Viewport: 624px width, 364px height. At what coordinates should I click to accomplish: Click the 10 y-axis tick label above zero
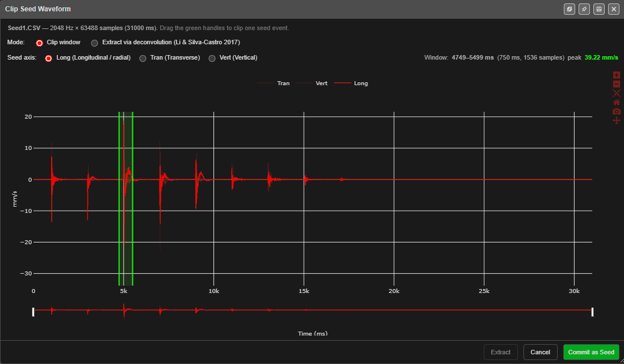point(28,148)
